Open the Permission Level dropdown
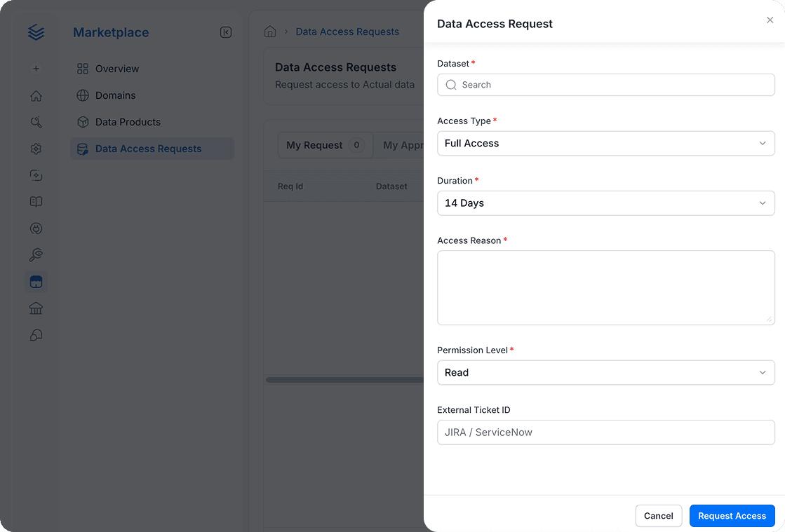Viewport: 785px width, 532px height. coord(606,372)
